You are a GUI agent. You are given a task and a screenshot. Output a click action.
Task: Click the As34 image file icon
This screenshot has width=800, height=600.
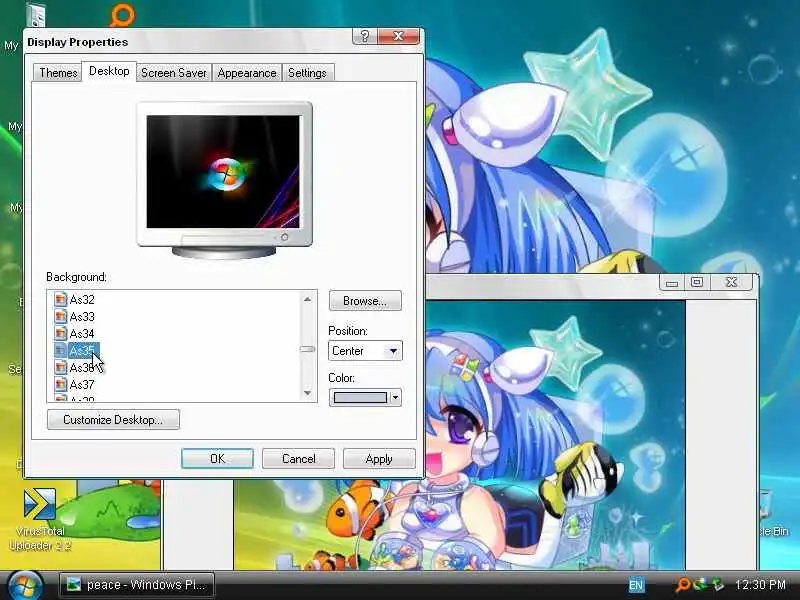click(x=61, y=334)
